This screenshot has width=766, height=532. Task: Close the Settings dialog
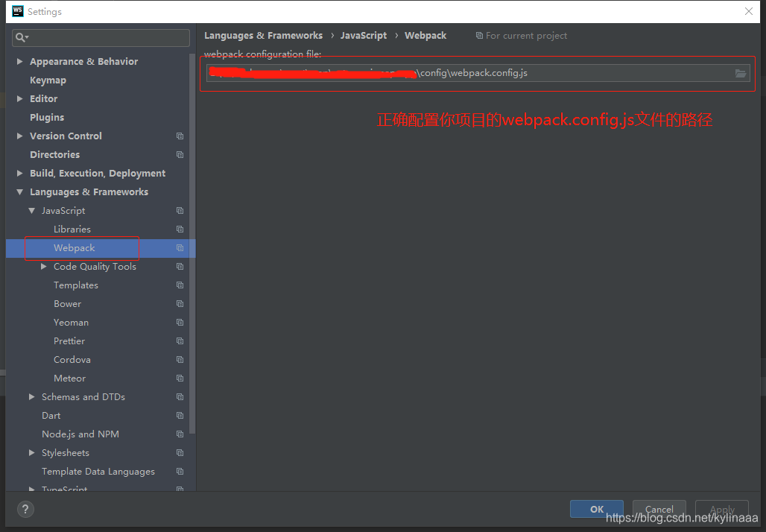pyautogui.click(x=748, y=11)
